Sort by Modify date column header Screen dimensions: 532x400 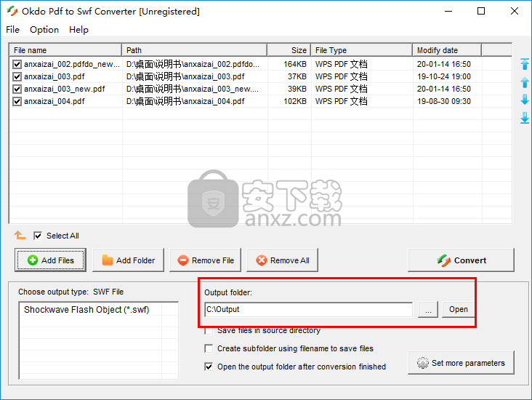[x=447, y=50]
